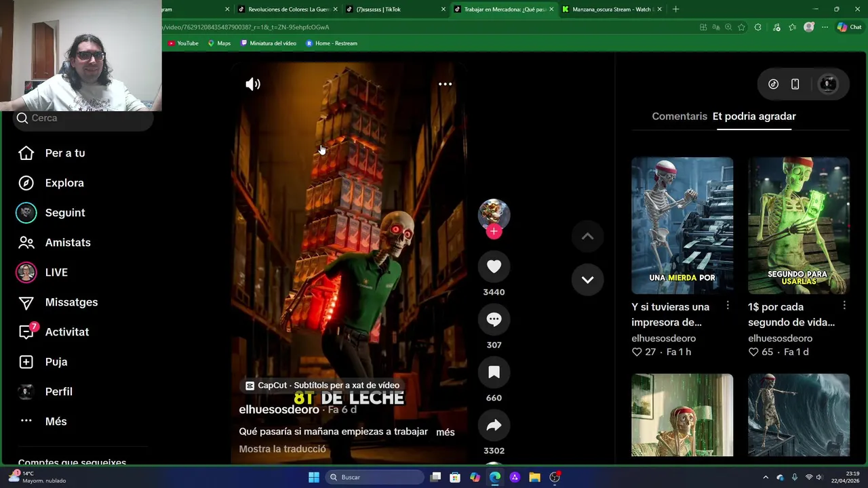
Task: Open comments via the 307 speech bubble icon
Action: pyautogui.click(x=494, y=319)
